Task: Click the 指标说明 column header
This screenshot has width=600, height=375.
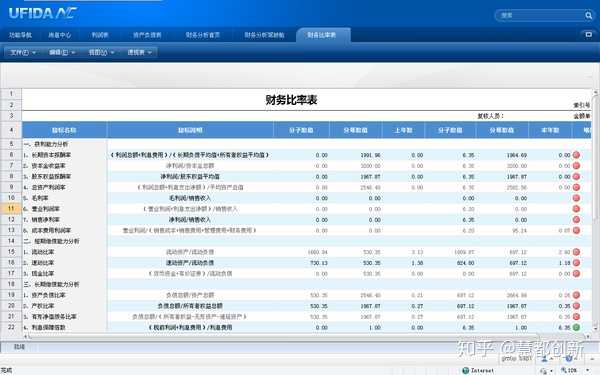Action: tap(190, 130)
